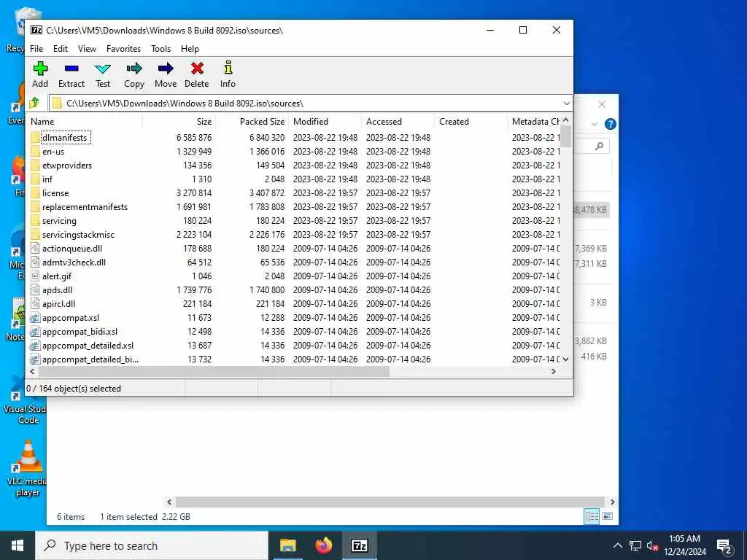The height and width of the screenshot is (560, 747).
Task: Open VLC media player desktop shortcut
Action: point(28,469)
